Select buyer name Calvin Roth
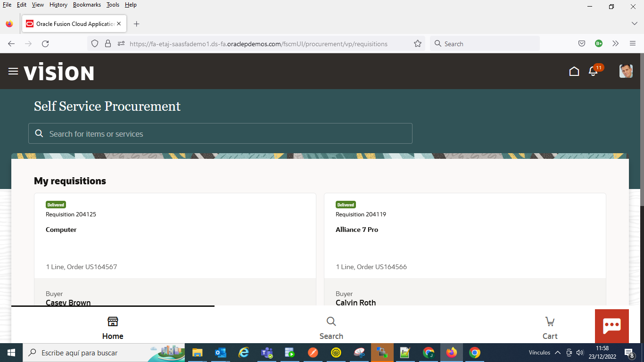 coord(356,303)
